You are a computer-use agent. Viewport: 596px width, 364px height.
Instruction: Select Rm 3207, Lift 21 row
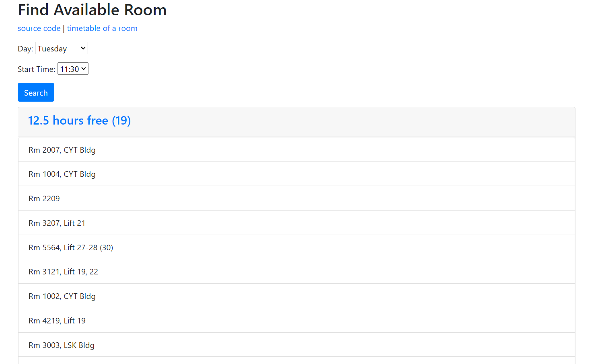[57, 223]
